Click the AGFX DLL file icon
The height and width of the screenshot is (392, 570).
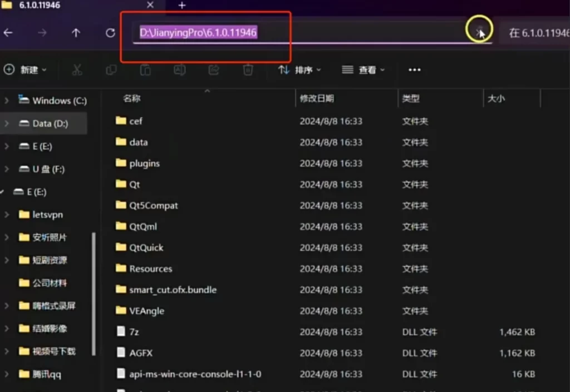pos(121,353)
